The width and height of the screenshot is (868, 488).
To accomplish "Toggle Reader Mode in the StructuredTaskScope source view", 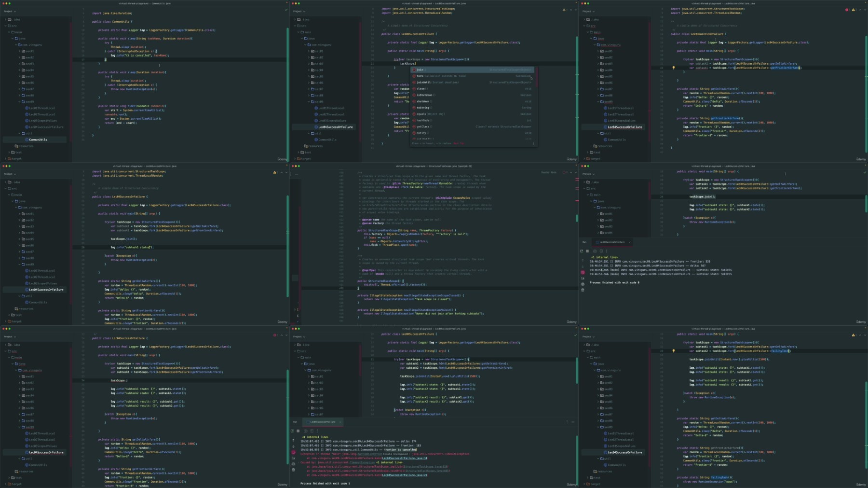I will (549, 172).
